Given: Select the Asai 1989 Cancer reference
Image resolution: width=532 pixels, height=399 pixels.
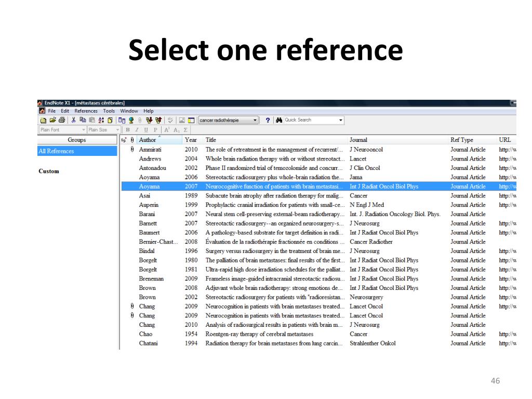Looking at the screenshot, I should pos(318,195).
